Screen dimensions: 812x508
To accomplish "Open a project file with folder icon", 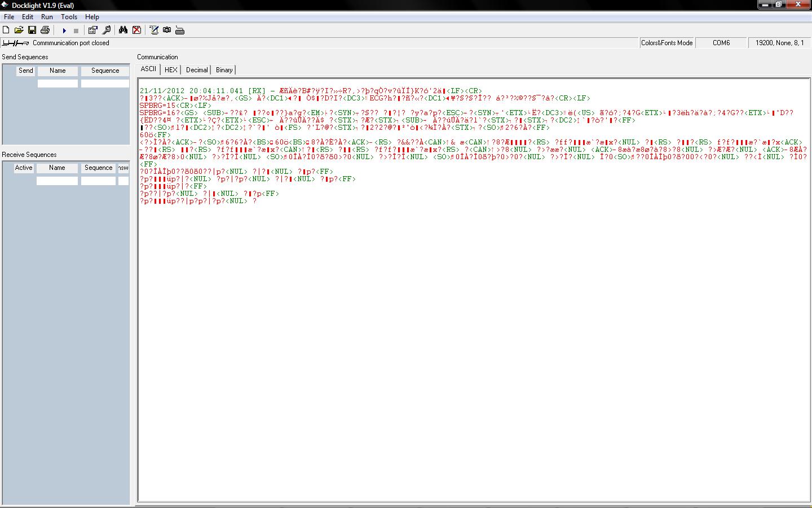I will pyautogui.click(x=19, y=30).
